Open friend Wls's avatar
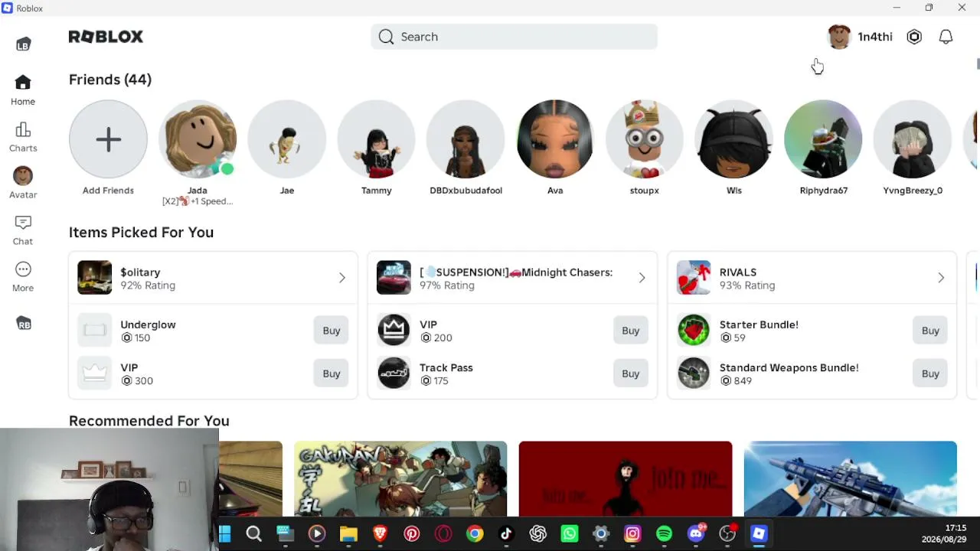This screenshot has width=980, height=551. click(734, 139)
